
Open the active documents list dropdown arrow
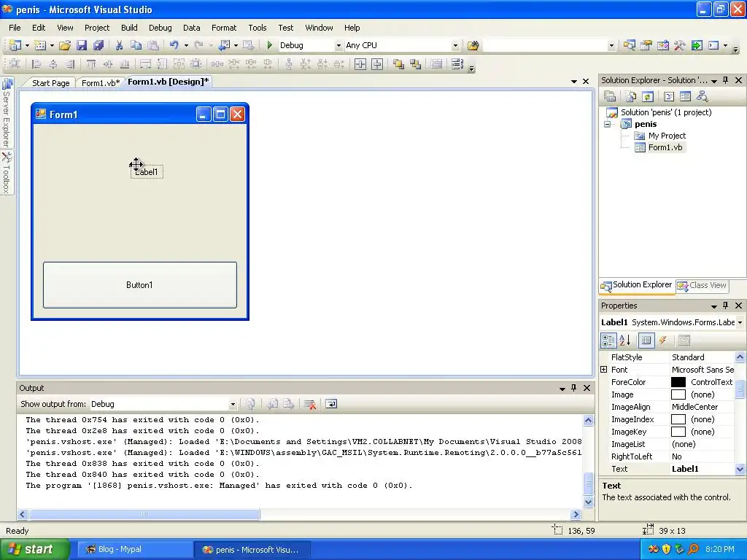click(x=574, y=82)
